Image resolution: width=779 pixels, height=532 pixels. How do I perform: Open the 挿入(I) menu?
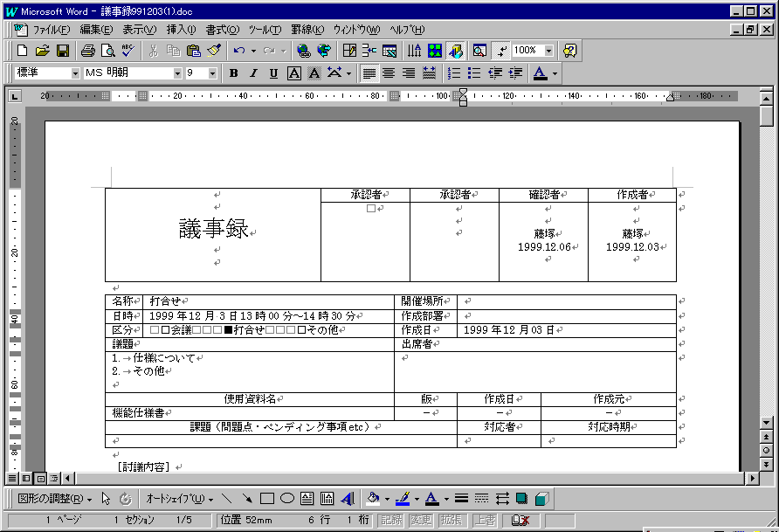(x=182, y=29)
